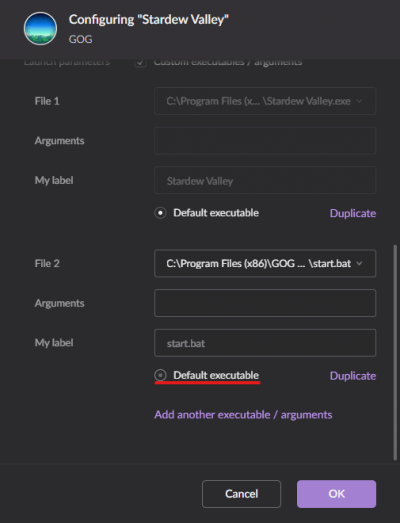Confirm with the OK button
400x523 pixels.
[x=336, y=494]
